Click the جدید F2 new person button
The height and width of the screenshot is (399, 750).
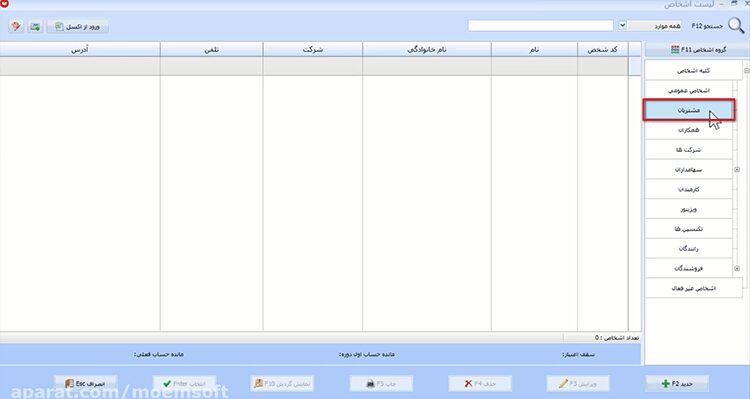point(677,384)
